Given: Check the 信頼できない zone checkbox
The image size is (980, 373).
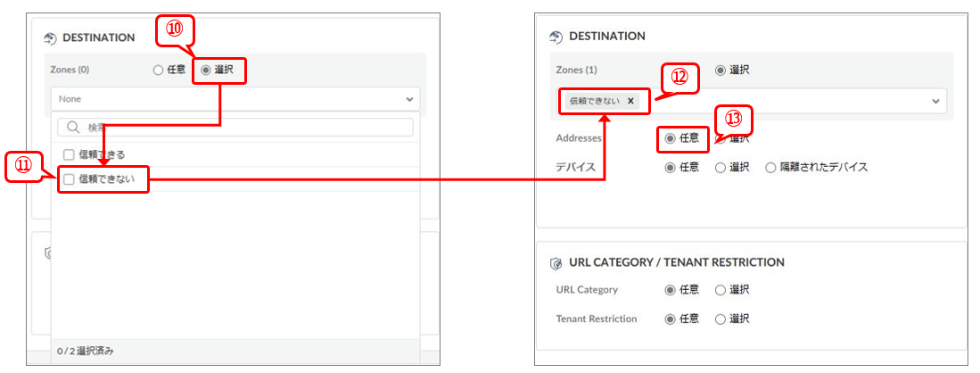Looking at the screenshot, I should pos(69,179).
